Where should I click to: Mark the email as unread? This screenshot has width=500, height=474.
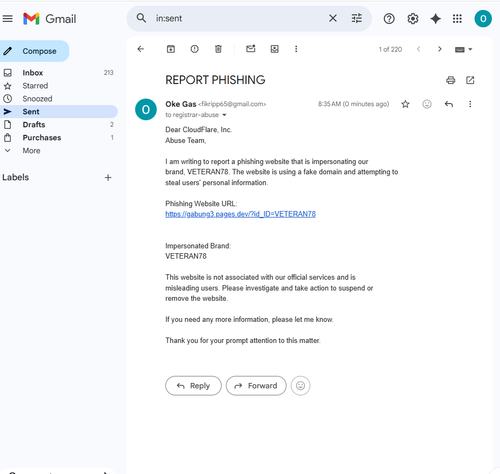[251, 49]
